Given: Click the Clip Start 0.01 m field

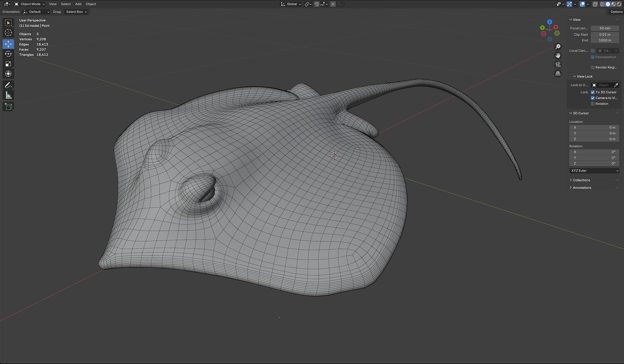Looking at the screenshot, I should tap(605, 35).
